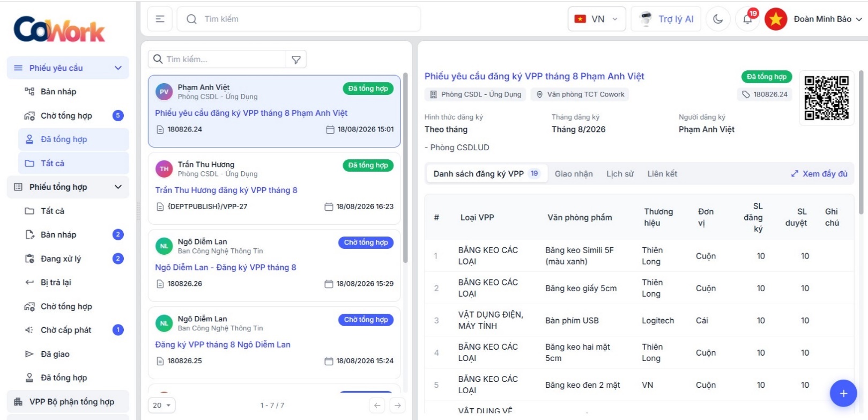
Task: Switch to the Giao nhận tab
Action: [x=574, y=174]
